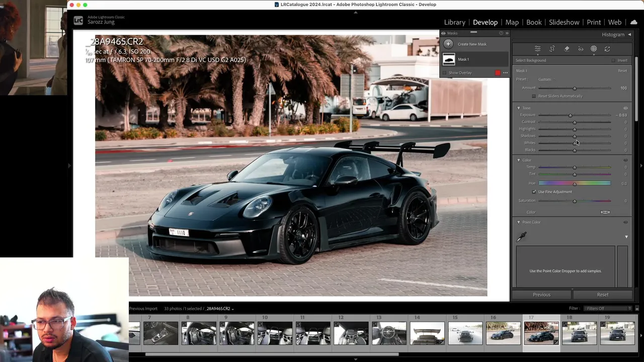Screen dimensions: 644x362
Task: Uncheck Use Fine Adjustment
Action: (x=534, y=192)
